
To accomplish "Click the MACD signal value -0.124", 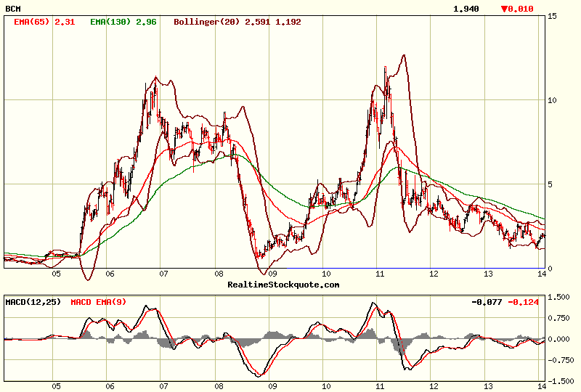I will (524, 301).
